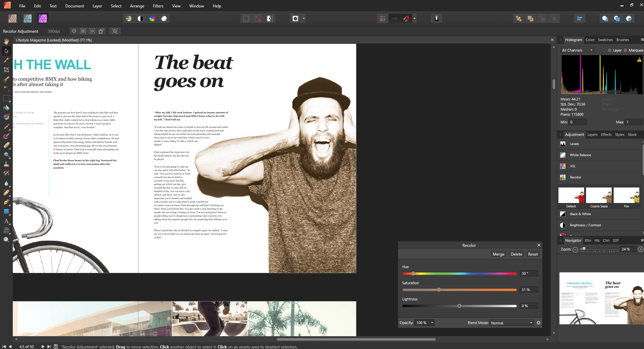Open Recolor blend options gear
The width and height of the screenshot is (644, 349).
[x=539, y=323]
